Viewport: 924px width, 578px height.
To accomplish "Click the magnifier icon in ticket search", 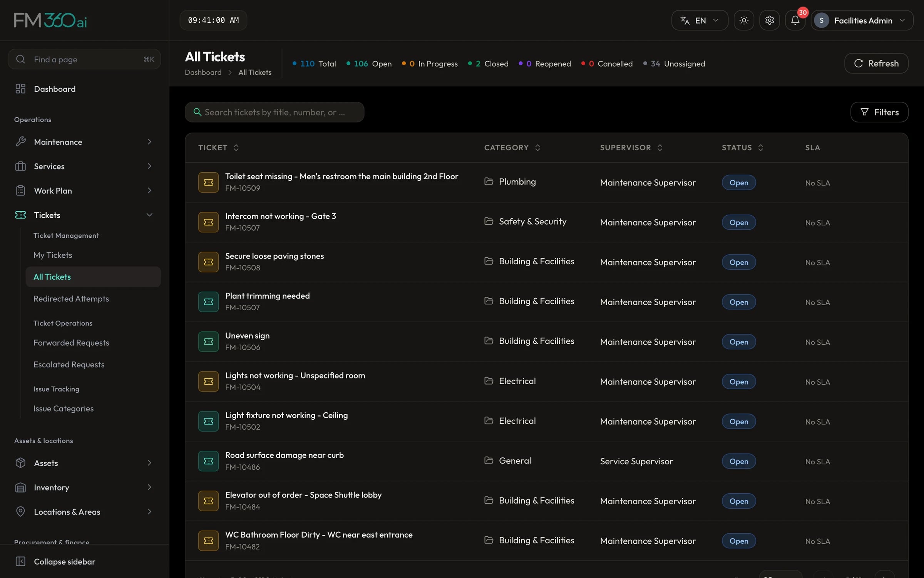I will 197,112.
